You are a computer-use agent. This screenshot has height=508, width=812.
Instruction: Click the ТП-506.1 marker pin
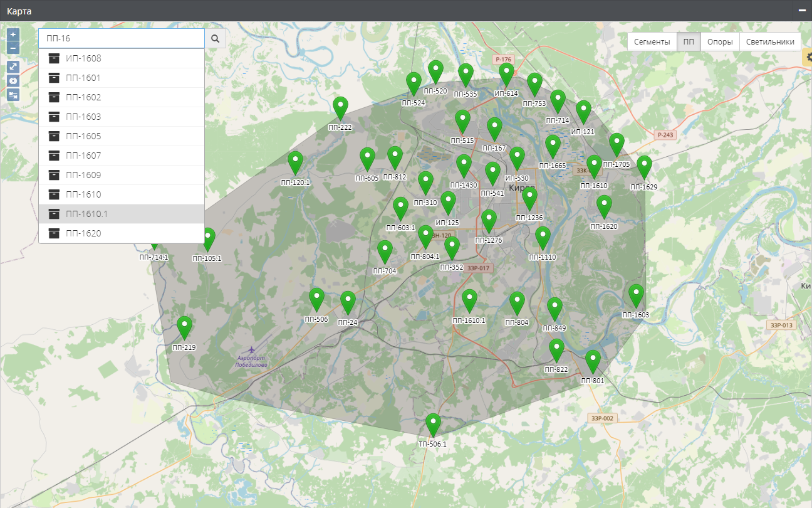point(432,425)
